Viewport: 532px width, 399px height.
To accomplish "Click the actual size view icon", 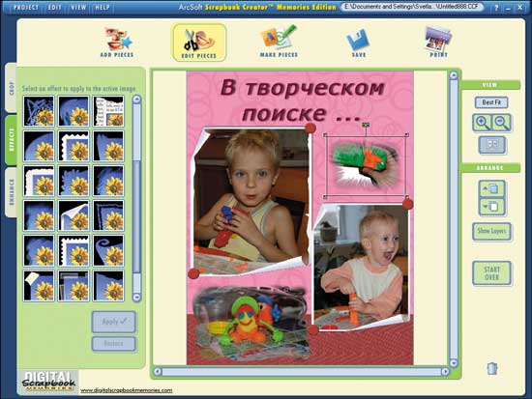I will pos(492,145).
